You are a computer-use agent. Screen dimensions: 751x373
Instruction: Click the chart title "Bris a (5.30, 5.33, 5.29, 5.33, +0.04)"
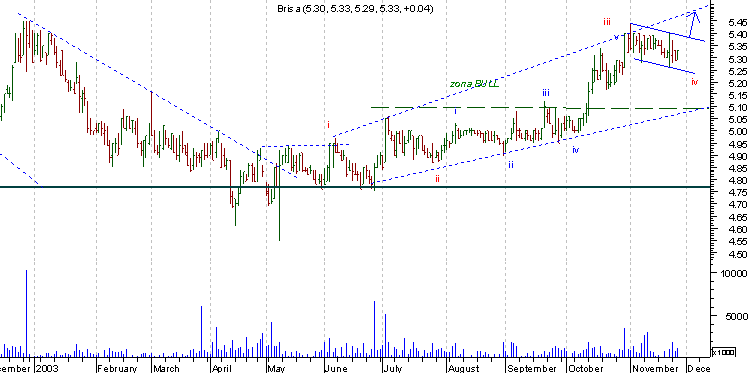(355, 9)
